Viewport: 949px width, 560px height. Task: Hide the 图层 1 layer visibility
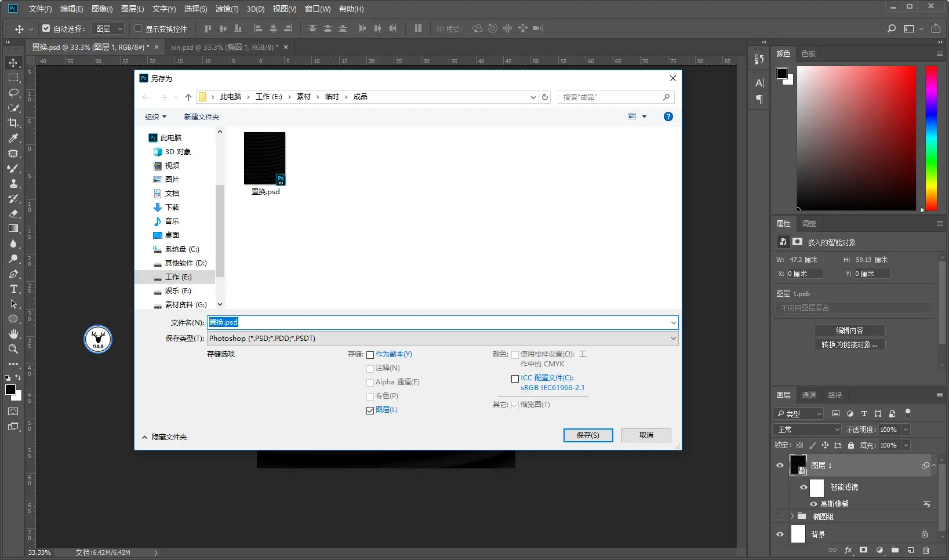tap(780, 466)
